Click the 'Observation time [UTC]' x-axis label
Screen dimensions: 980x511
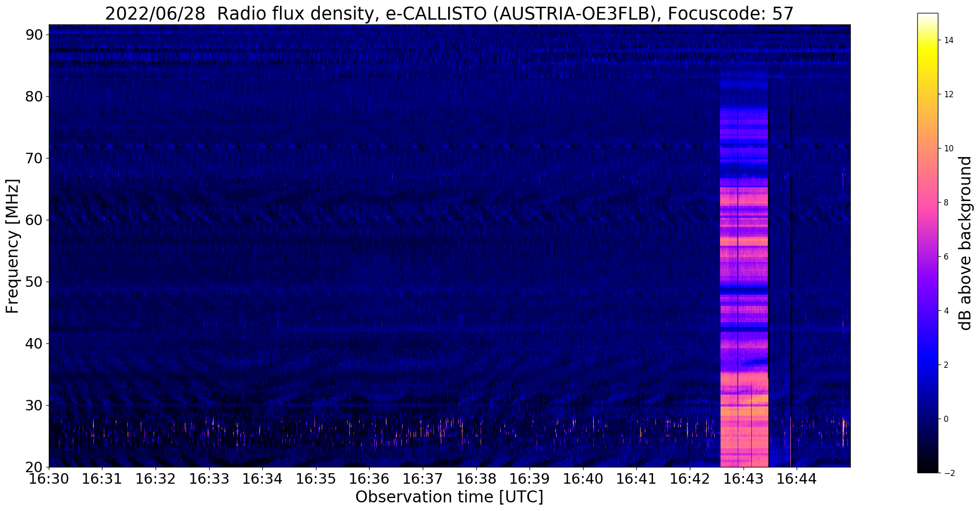(449, 497)
